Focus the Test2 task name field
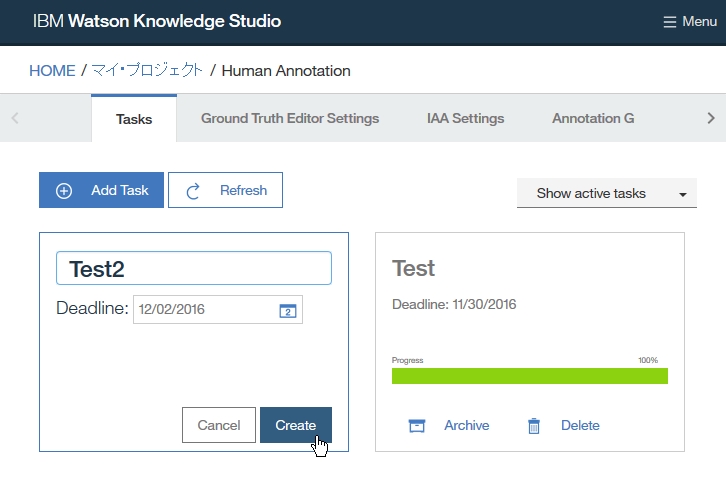This screenshot has height=479, width=726. (193, 268)
